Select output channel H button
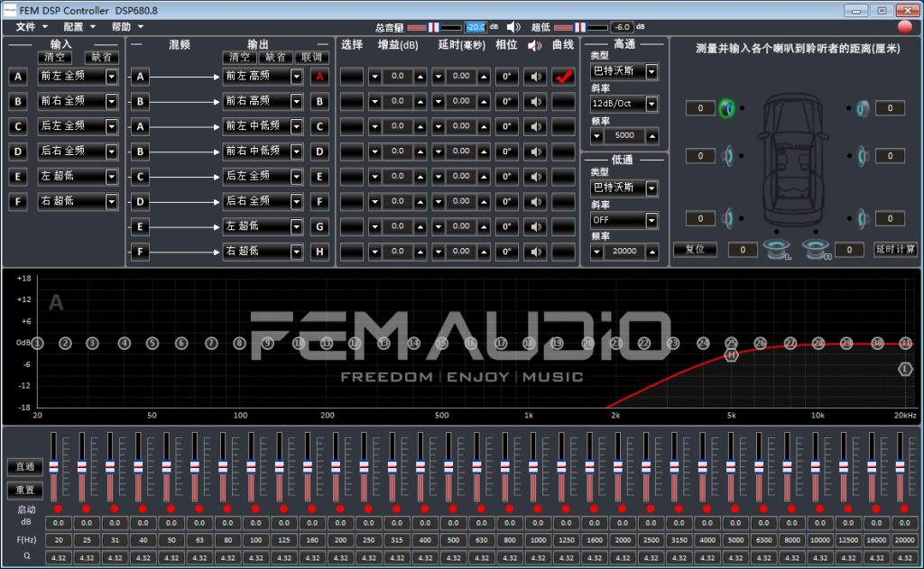The width and height of the screenshot is (924, 569). (x=319, y=252)
